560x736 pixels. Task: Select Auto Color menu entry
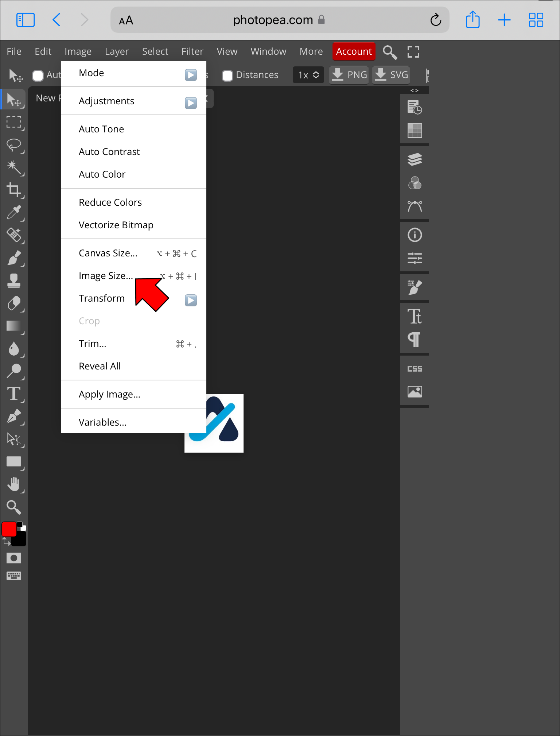[x=134, y=174]
